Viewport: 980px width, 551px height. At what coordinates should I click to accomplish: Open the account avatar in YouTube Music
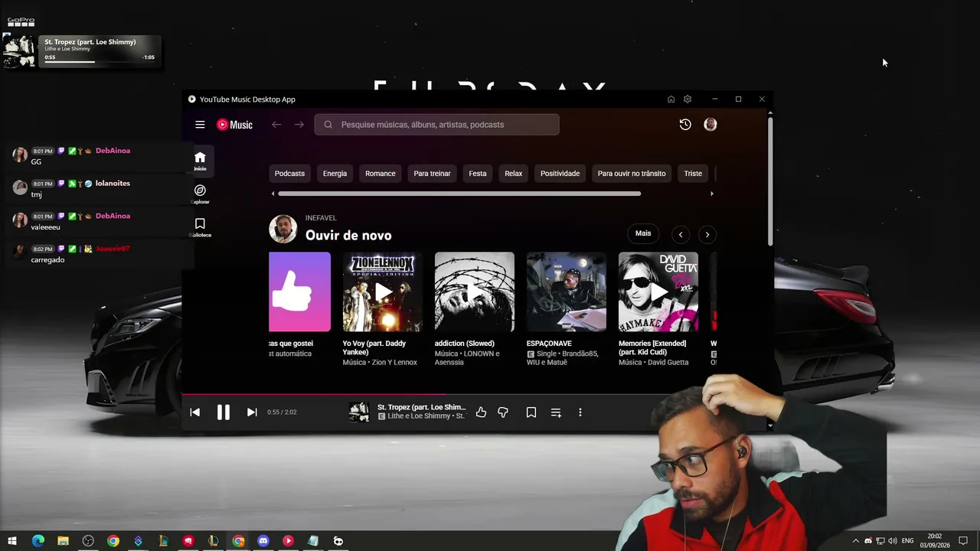(710, 125)
